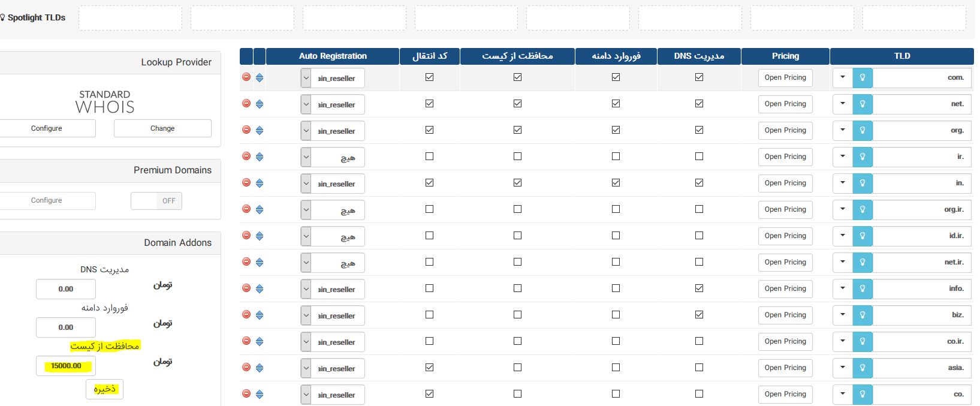This screenshot has width=980, height=406.
Task: Click the reorder arrows icon for the .net row
Action: pos(260,104)
